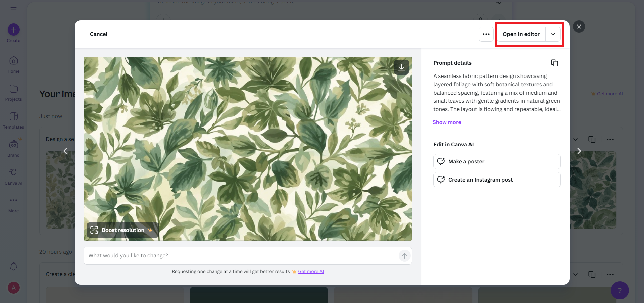
Task: Show next image with right chevron
Action: 579,151
